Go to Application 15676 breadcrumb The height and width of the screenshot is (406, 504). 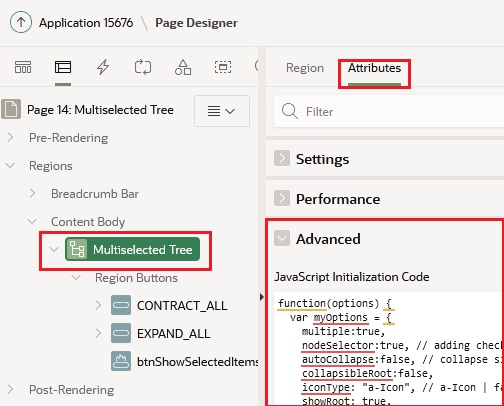click(86, 23)
